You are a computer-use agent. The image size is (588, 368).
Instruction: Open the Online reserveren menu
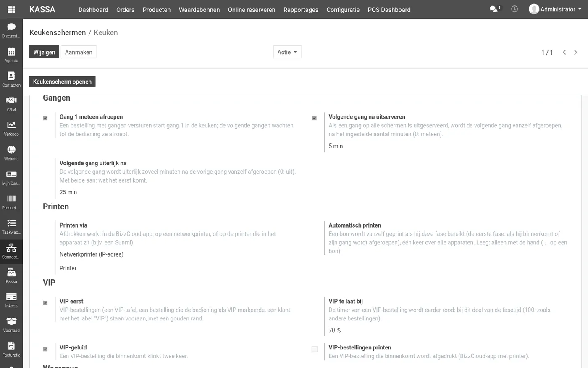coord(252,10)
